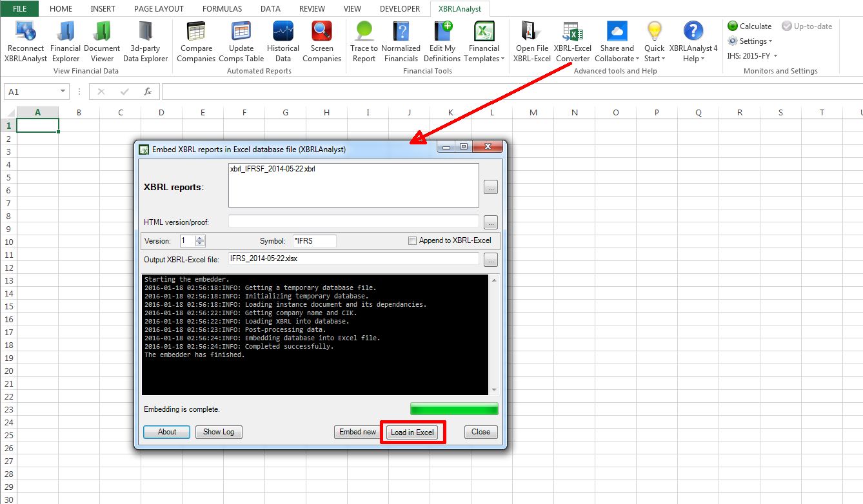The height and width of the screenshot is (504, 863).
Task: Open the PAGE LAYOUT tab
Action: point(159,9)
